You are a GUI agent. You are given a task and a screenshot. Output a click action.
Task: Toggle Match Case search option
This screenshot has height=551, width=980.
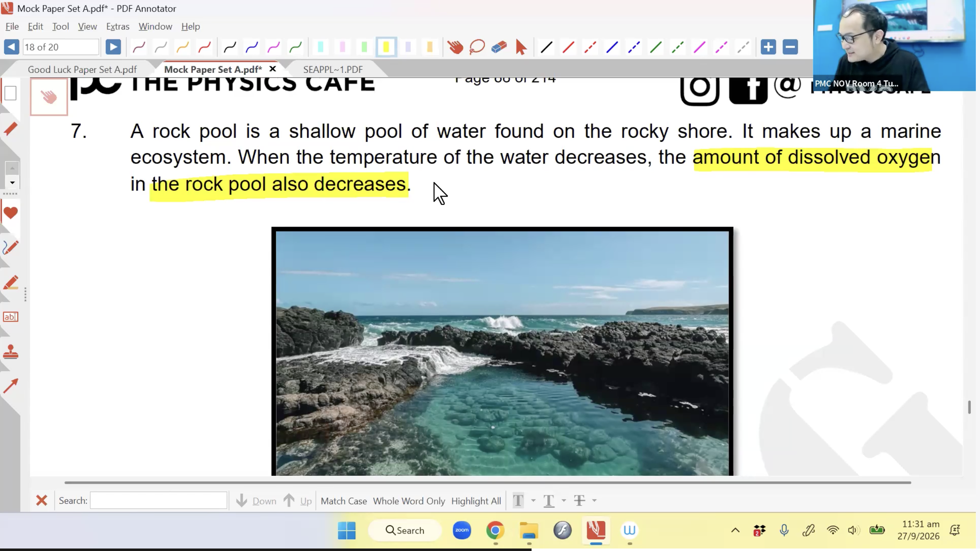[x=344, y=501]
